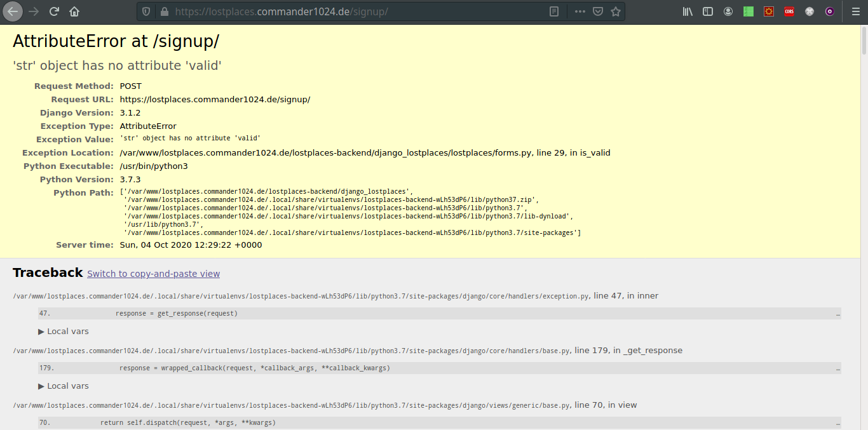The height and width of the screenshot is (430, 868).
Task: Open the Library bookmarks and history
Action: (688, 11)
